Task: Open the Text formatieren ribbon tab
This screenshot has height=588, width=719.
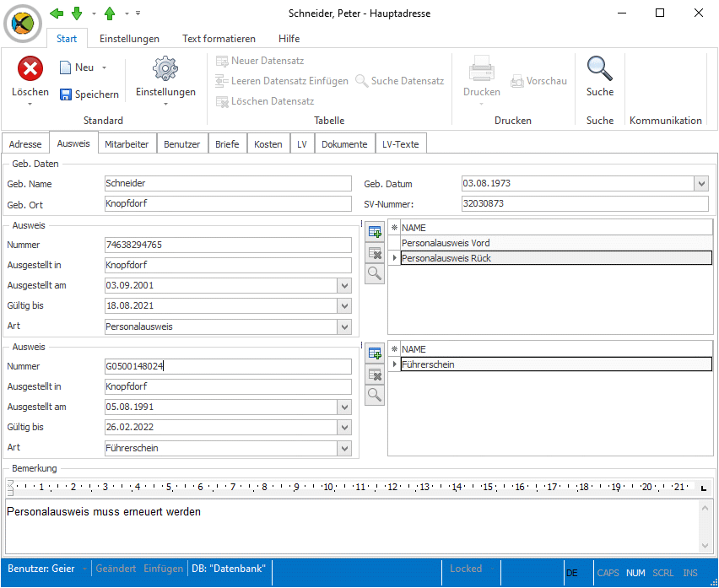Action: point(219,39)
